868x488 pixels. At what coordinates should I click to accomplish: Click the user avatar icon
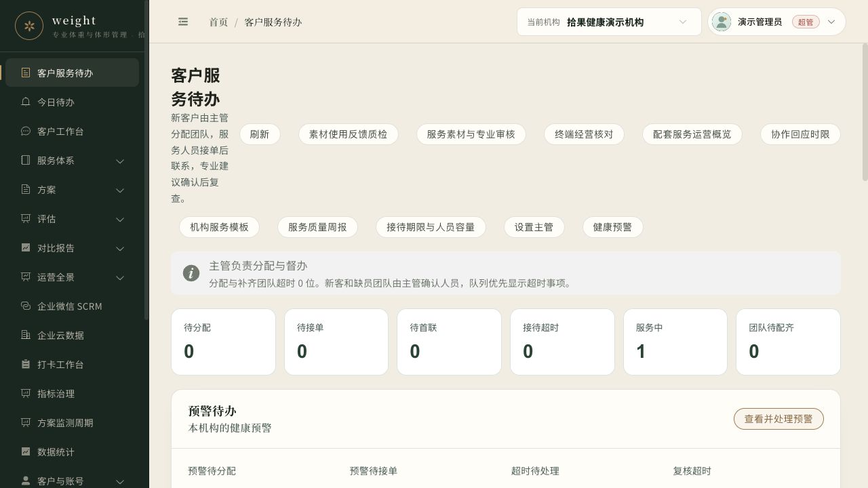(x=722, y=22)
